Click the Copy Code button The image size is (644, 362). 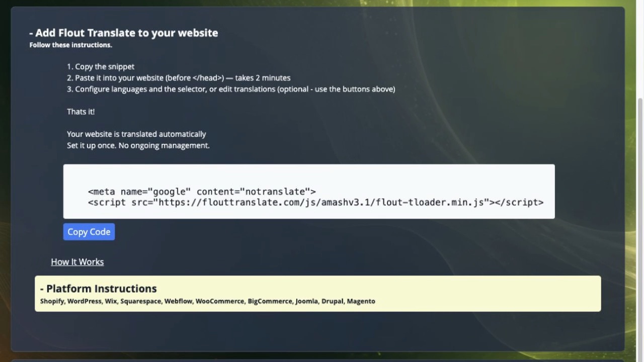[x=89, y=232]
